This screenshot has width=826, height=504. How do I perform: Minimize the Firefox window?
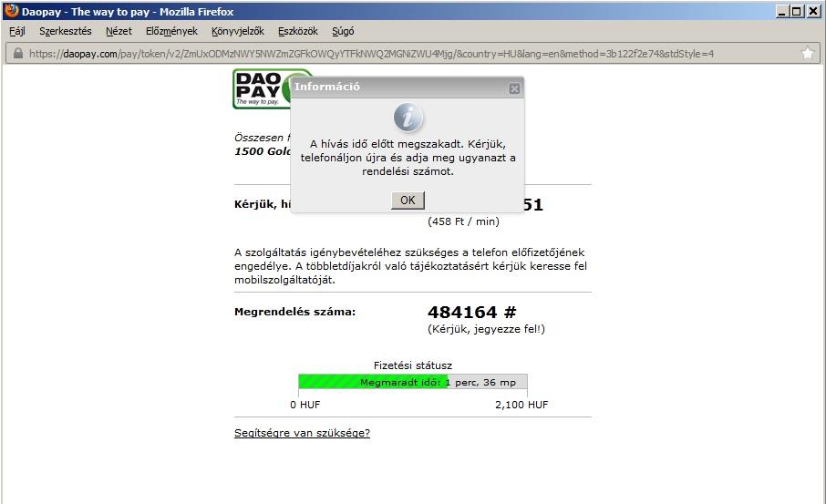pyautogui.click(x=782, y=11)
